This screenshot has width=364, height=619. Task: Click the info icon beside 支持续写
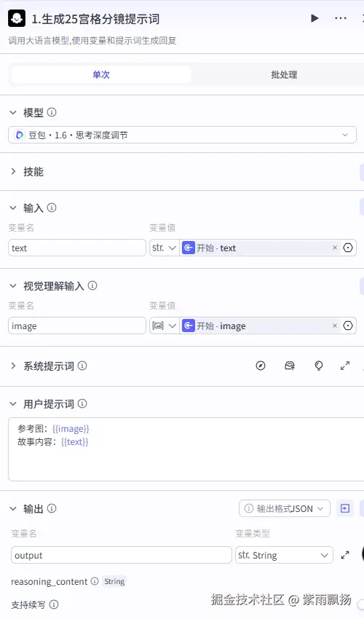tap(54, 604)
